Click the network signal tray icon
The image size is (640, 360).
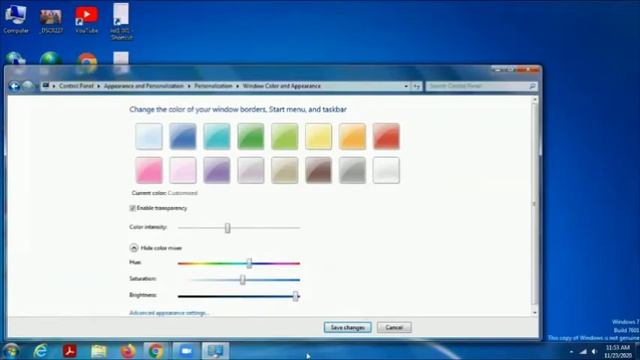[x=583, y=351]
